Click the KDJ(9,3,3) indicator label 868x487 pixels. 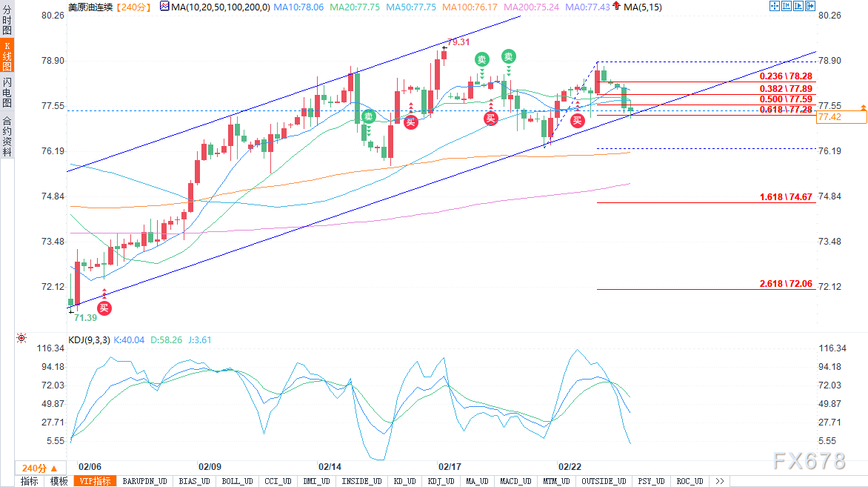(x=89, y=339)
